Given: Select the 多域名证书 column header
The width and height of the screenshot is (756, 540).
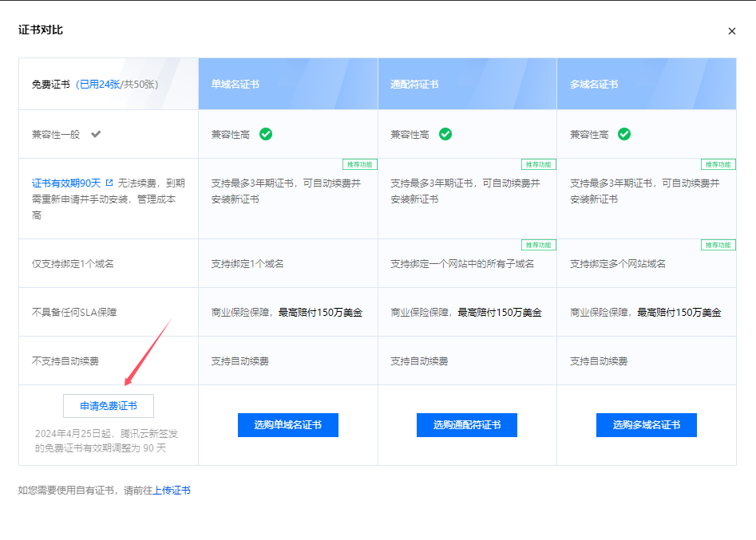Looking at the screenshot, I should click(x=594, y=84).
